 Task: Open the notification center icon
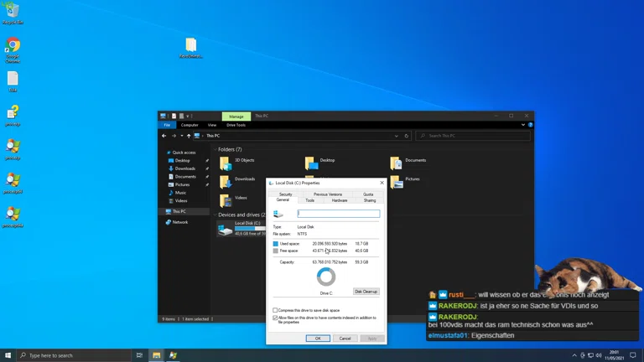coord(633,355)
